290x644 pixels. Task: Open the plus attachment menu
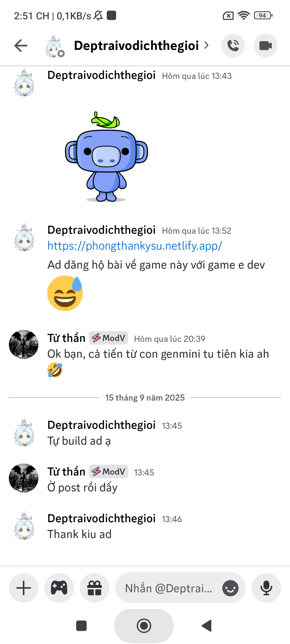pyautogui.click(x=24, y=588)
